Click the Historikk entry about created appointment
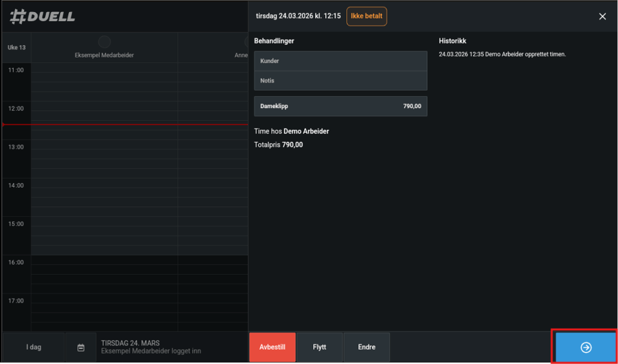The height and width of the screenshot is (364, 618). coord(502,54)
